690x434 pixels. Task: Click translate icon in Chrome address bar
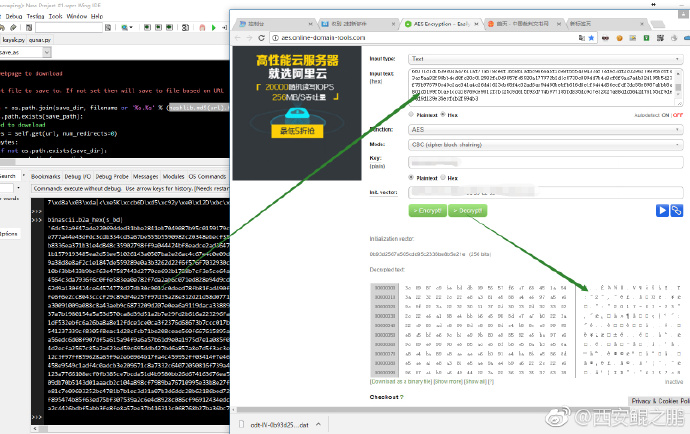click(582, 38)
